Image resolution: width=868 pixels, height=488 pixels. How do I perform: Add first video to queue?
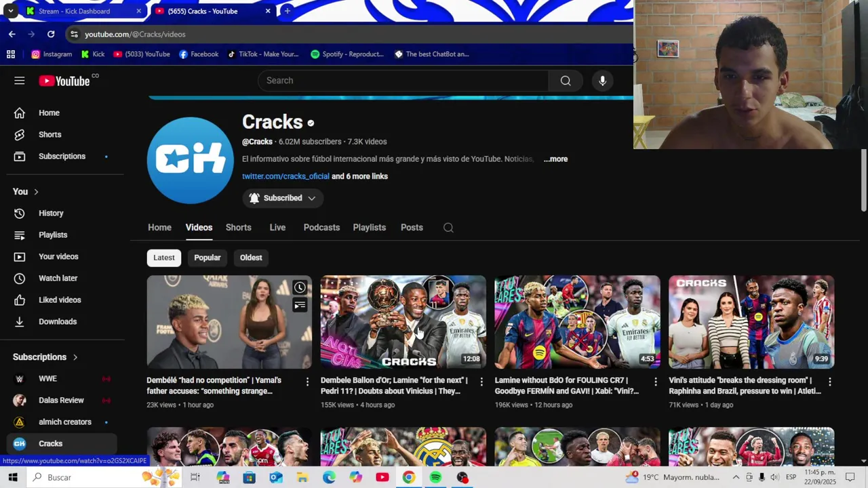point(300,305)
